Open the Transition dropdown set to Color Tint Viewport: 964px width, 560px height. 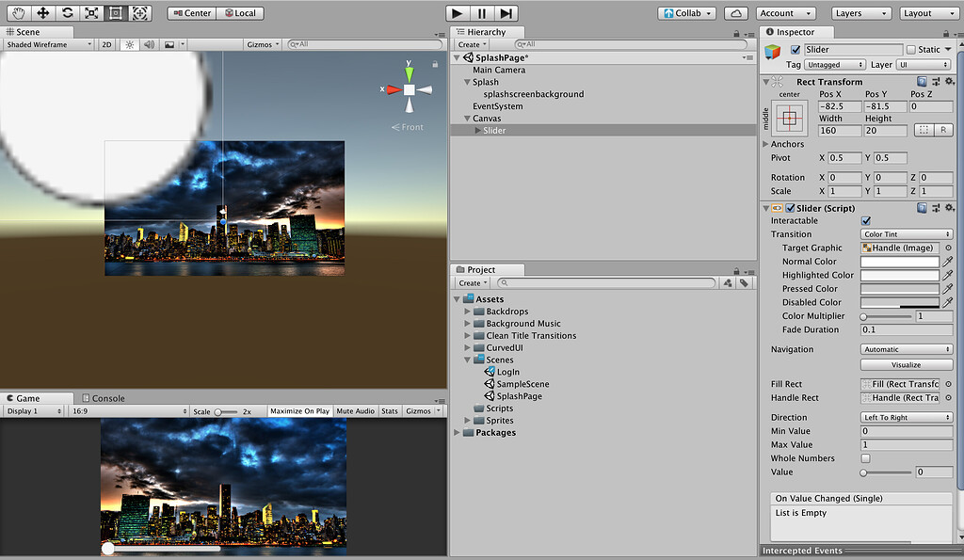click(905, 233)
